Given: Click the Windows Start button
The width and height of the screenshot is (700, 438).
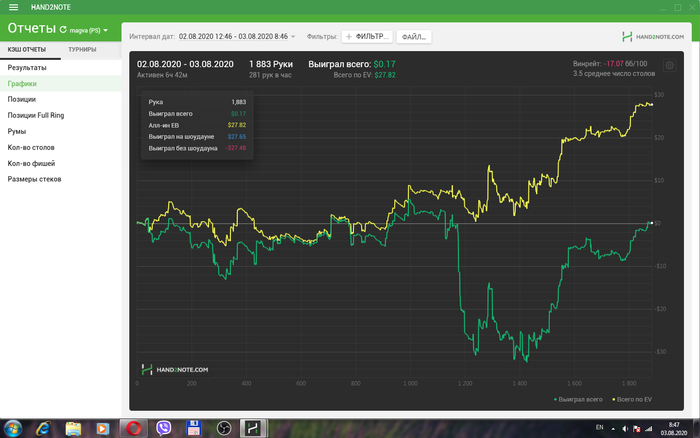Looking at the screenshot, I should 12,429.
